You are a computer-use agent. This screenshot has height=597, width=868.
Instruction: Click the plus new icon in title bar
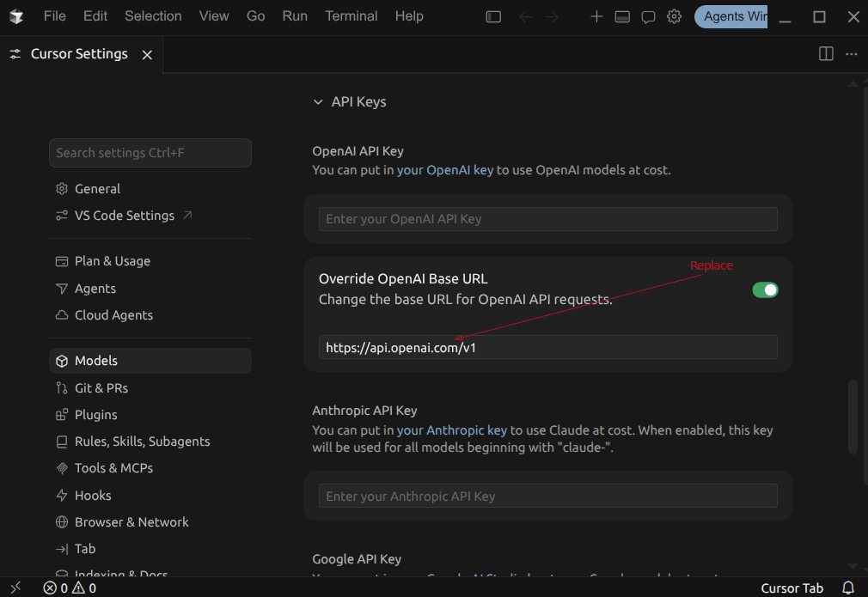[596, 16]
